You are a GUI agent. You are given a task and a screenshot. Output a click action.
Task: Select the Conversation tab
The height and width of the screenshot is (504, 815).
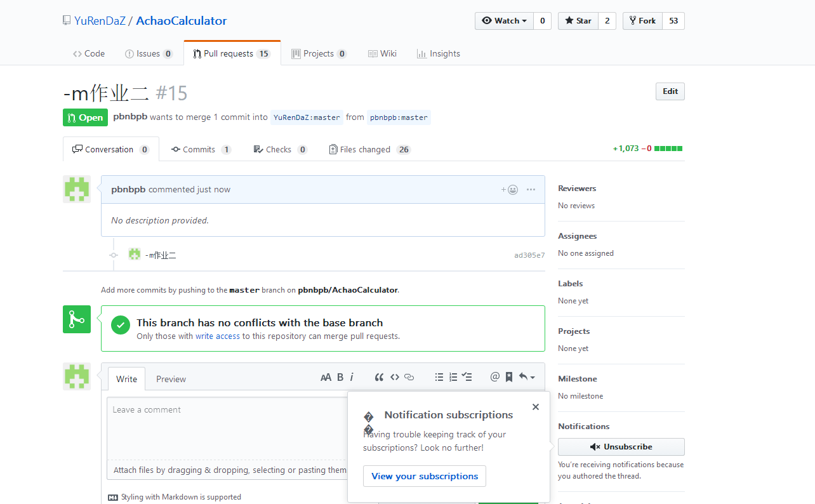pyautogui.click(x=110, y=149)
